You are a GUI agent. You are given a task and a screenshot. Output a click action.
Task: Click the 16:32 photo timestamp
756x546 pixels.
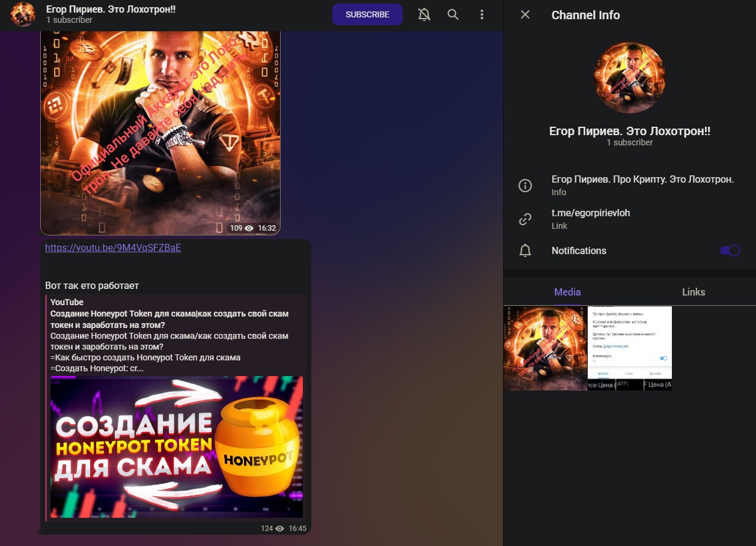point(267,228)
